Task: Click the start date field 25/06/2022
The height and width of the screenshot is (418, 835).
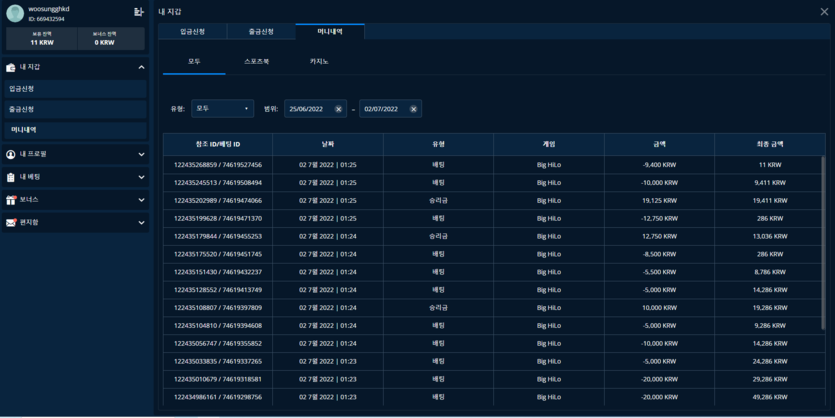Action: point(315,109)
